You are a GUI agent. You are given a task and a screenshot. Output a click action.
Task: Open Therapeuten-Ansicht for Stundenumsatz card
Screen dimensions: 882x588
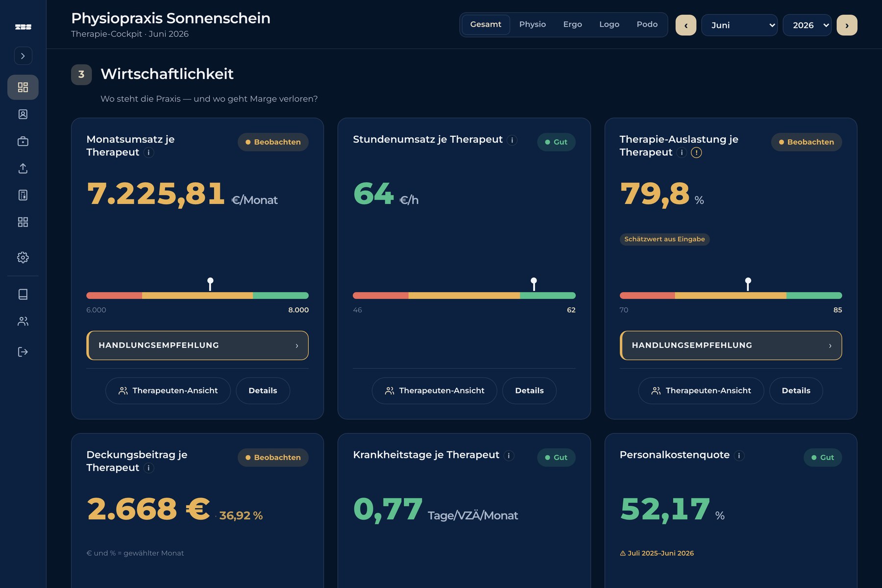pos(435,391)
